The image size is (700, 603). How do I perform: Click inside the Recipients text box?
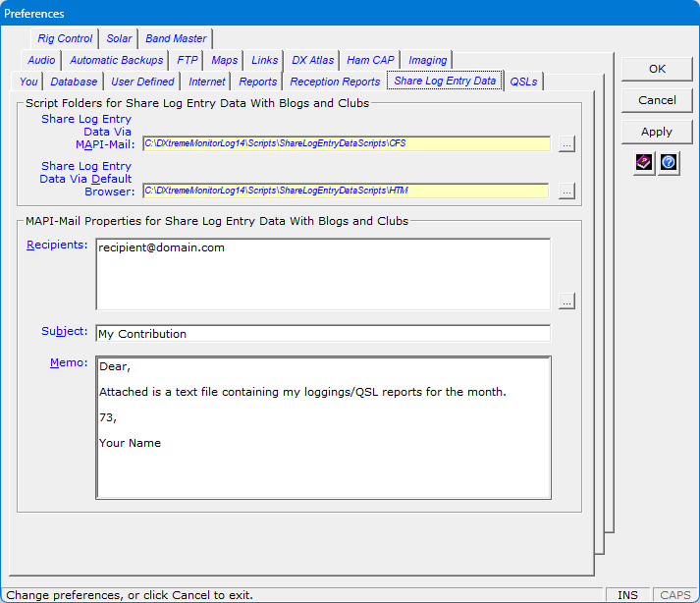pos(323,274)
